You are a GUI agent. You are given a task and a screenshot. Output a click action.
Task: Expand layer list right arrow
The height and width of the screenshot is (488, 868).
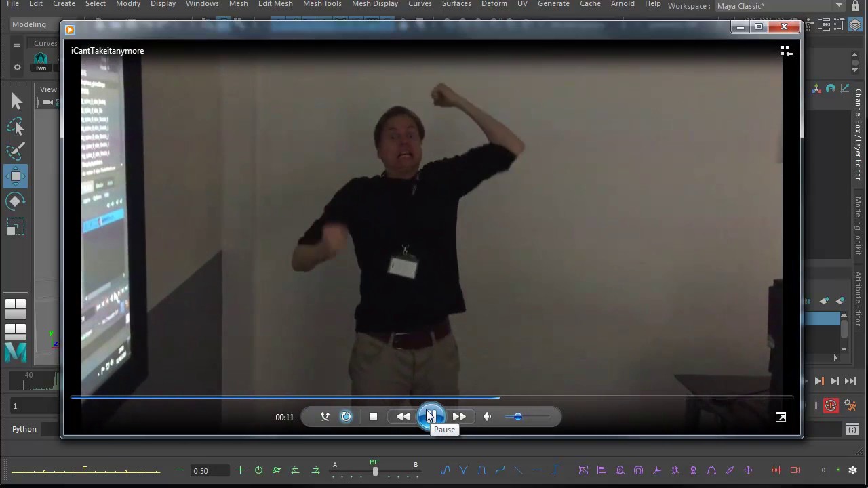pyautogui.click(x=835, y=357)
